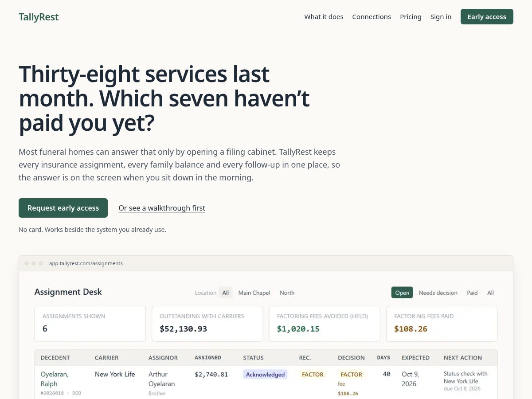Screen dimensions: 532x399
Task: Click the FACTOR badge in Decision column
Action: (352, 375)
